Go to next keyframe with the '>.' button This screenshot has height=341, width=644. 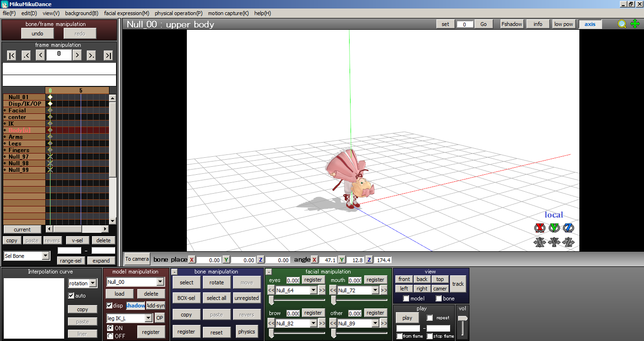(92, 56)
